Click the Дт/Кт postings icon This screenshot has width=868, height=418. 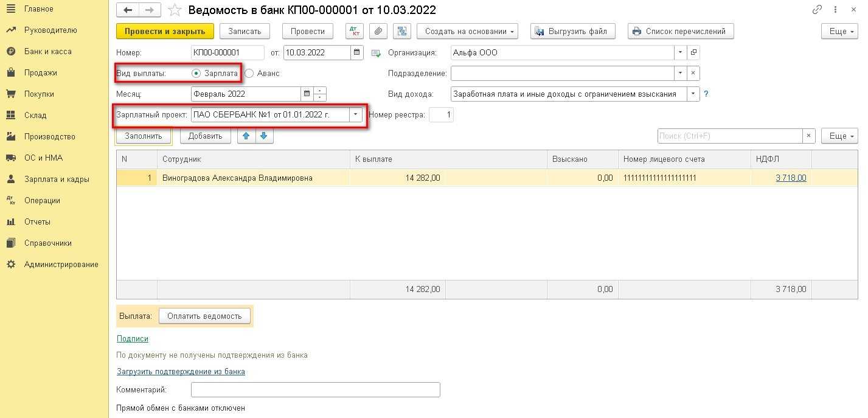pos(354,32)
